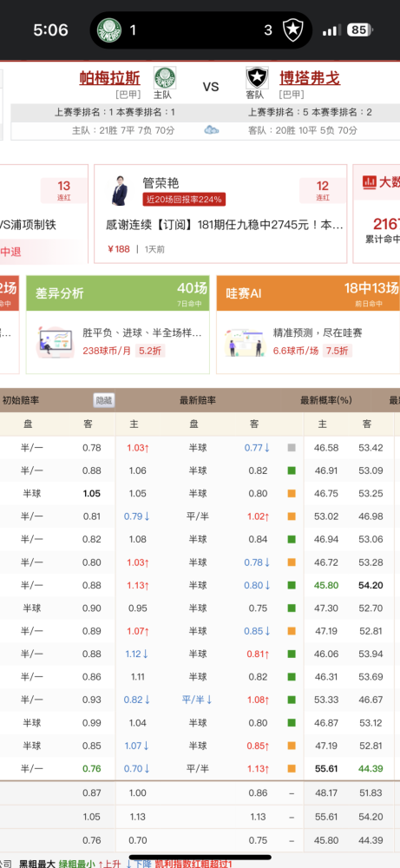Tap the 1.12↓ home odds value
Image resolution: width=400 pixels, height=868 pixels.
click(137, 654)
